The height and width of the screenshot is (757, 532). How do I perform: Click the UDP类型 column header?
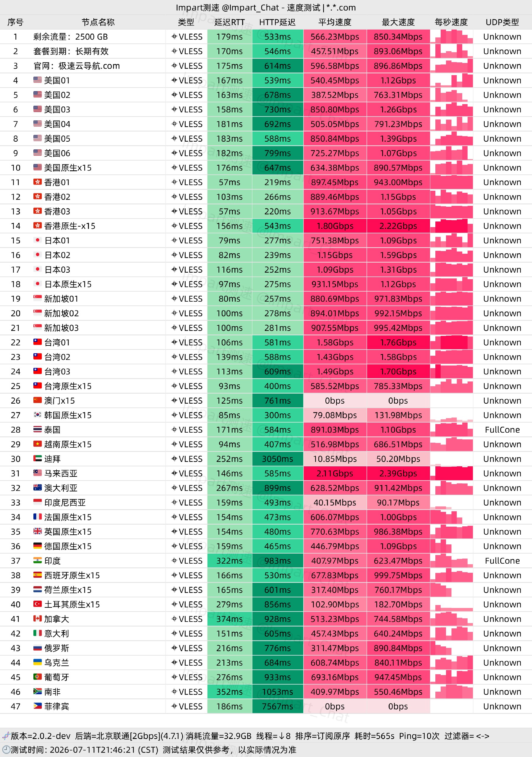pyautogui.click(x=502, y=22)
